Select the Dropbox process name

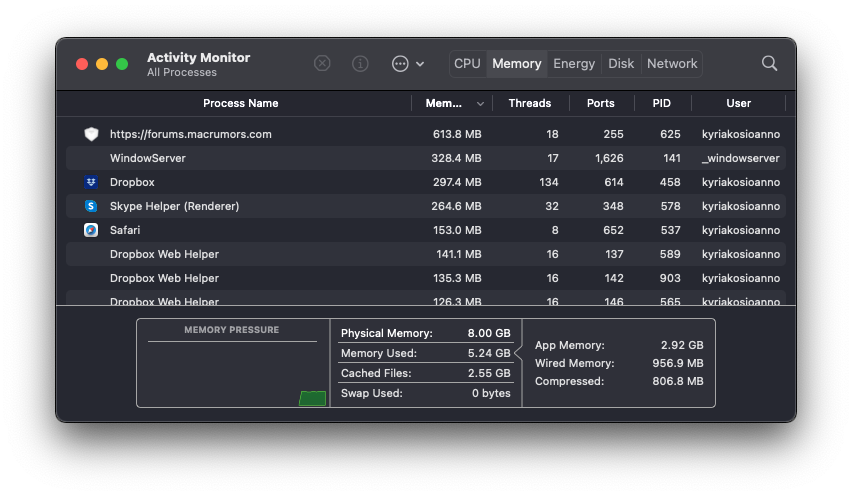point(132,182)
